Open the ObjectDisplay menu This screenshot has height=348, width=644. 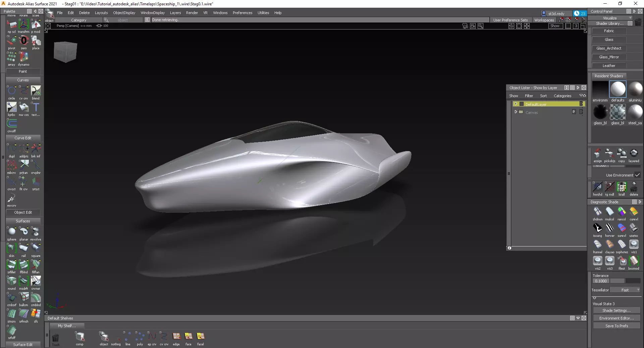click(124, 13)
